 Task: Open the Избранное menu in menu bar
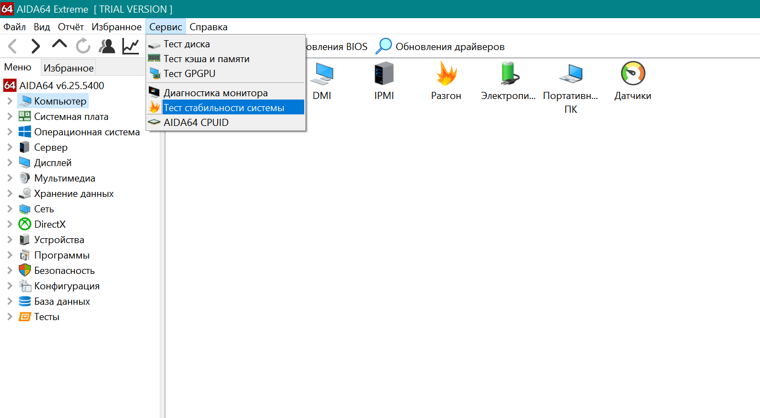click(x=116, y=27)
